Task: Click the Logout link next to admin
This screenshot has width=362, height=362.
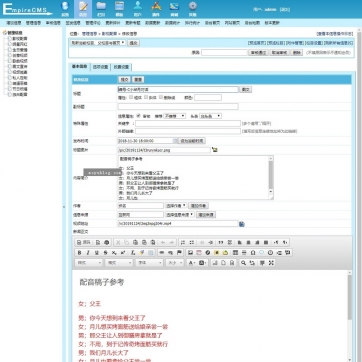Action: coord(285,10)
